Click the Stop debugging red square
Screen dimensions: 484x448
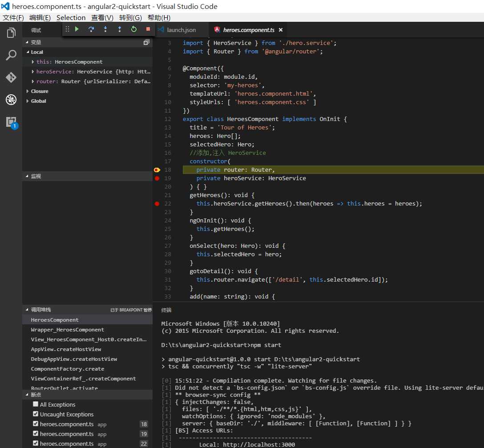click(148, 29)
